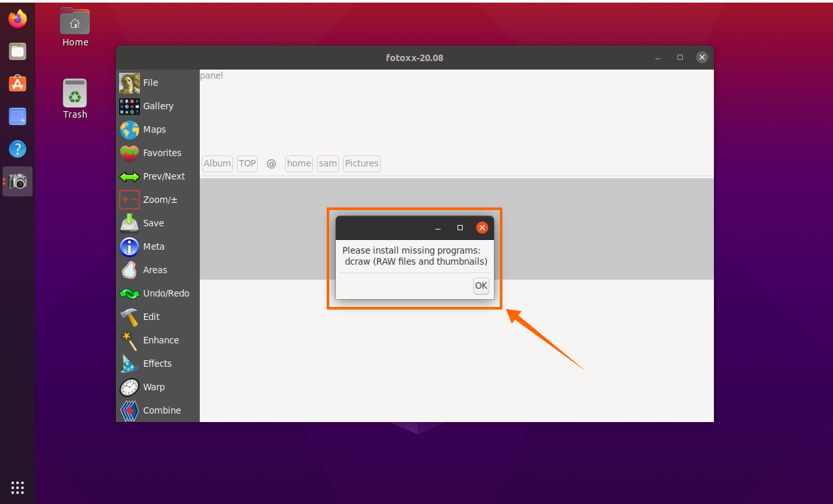Close the missing programs dialog

482,228
